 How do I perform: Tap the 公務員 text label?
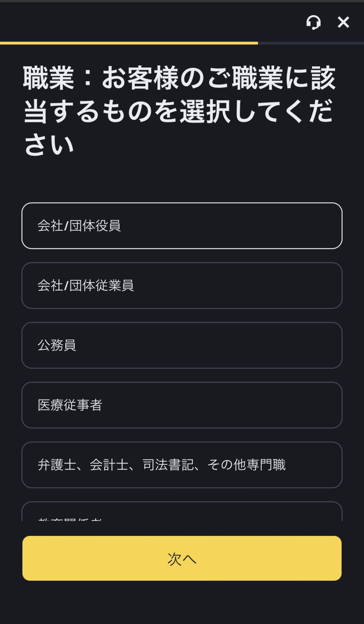pos(57,345)
